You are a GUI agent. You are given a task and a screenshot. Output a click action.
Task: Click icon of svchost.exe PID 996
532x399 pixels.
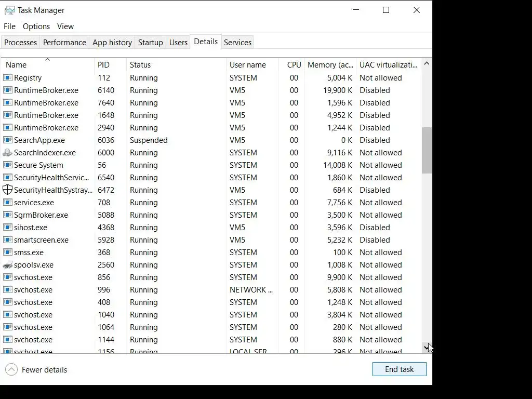point(8,290)
